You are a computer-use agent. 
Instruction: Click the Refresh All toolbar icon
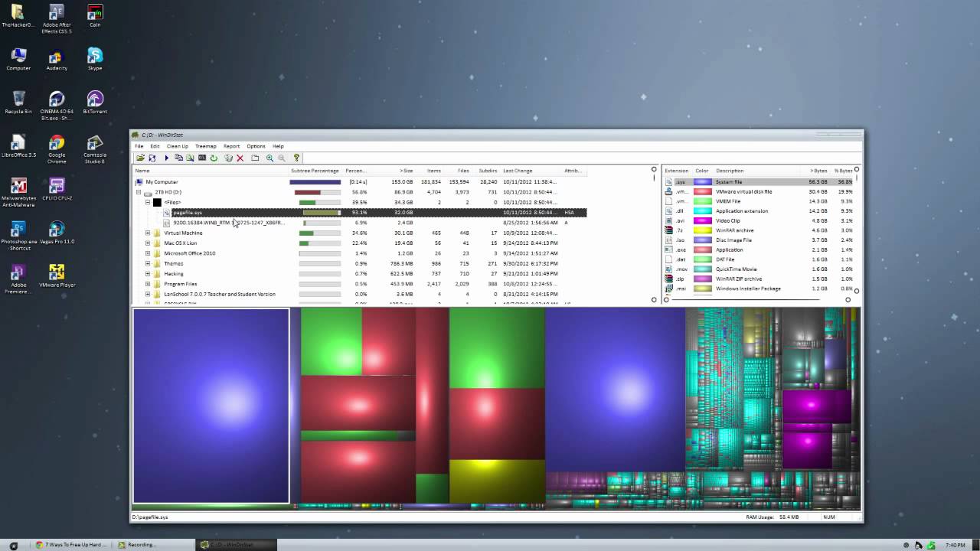152,158
